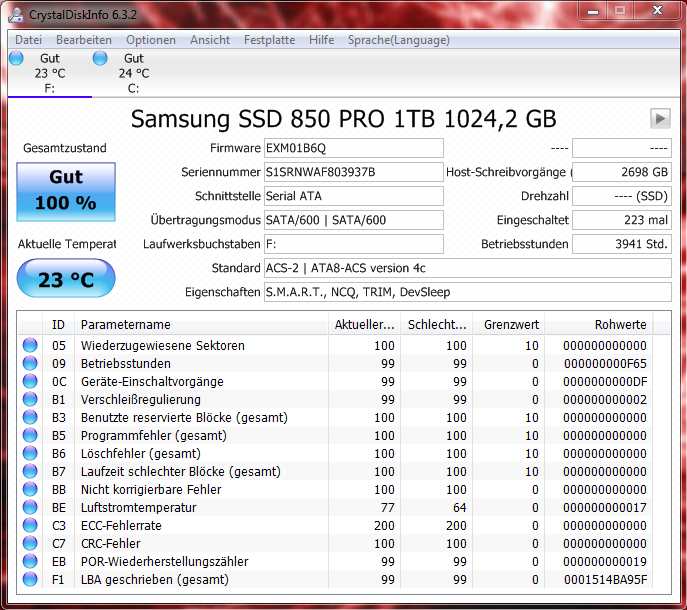Click Betriebsstunden value 3941 Std.
This screenshot has height=610, width=687.
622,244
